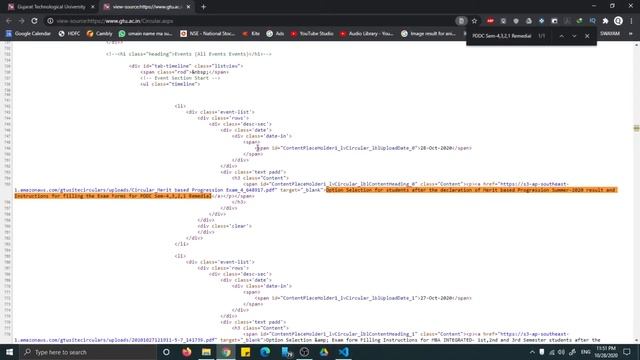Open the Kite bookmark
This screenshot has height=360, width=640.
coord(251,33)
